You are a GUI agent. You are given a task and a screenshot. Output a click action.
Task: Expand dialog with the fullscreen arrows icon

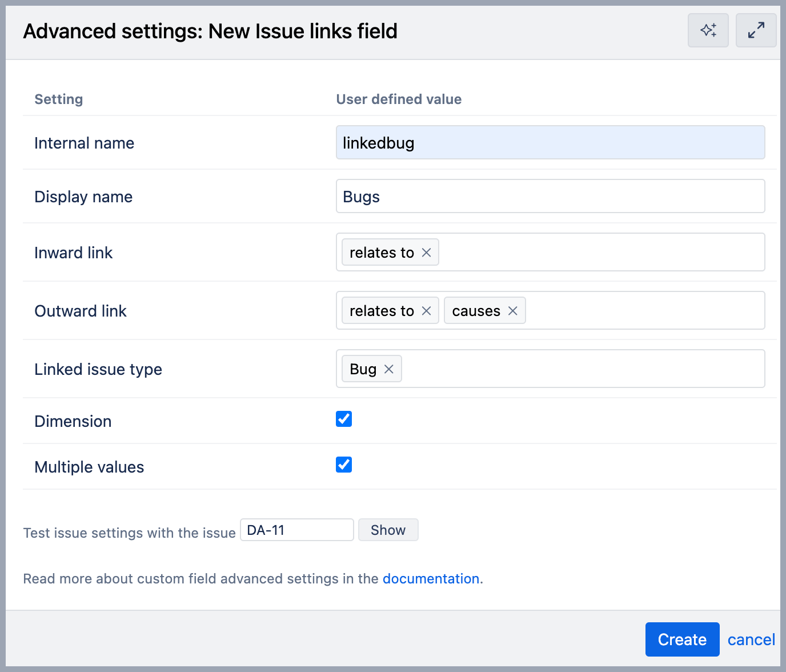pyautogui.click(x=756, y=30)
